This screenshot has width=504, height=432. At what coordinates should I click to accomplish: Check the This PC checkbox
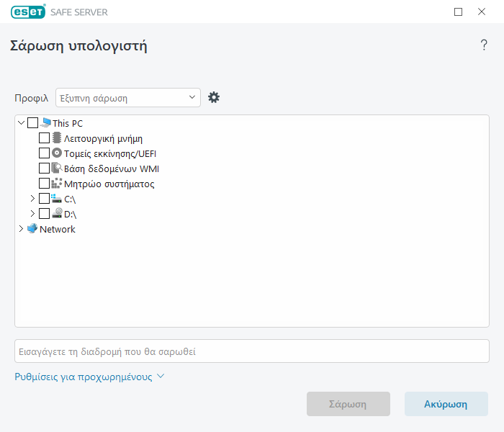(33, 123)
